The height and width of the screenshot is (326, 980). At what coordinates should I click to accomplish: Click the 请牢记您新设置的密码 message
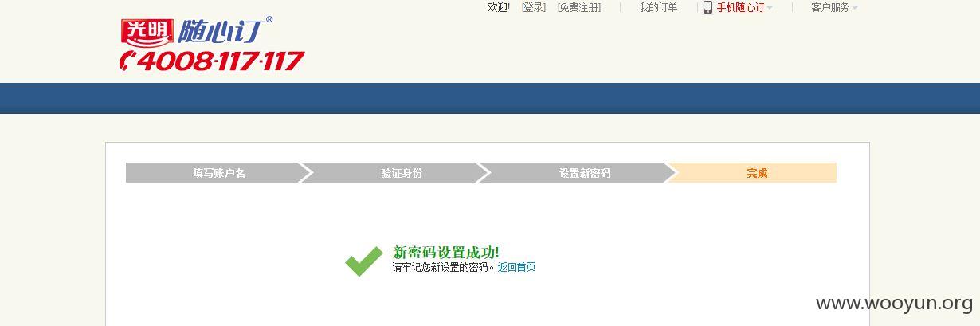(x=443, y=268)
